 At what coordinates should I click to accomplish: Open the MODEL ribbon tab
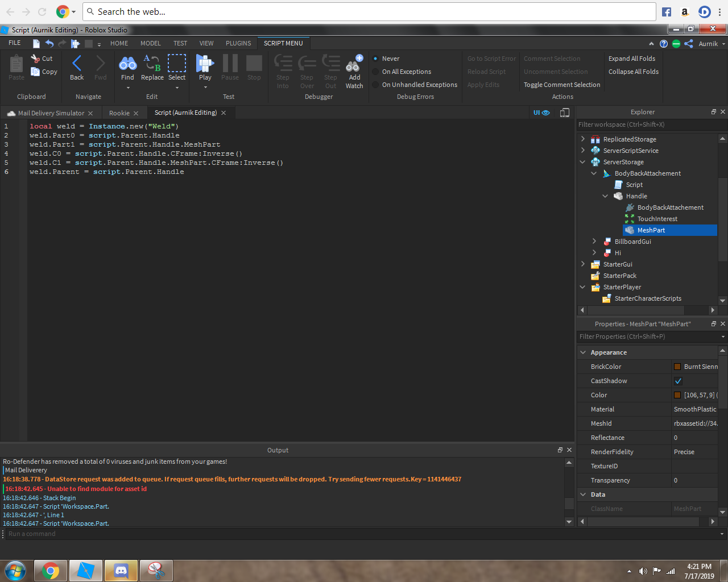(150, 43)
